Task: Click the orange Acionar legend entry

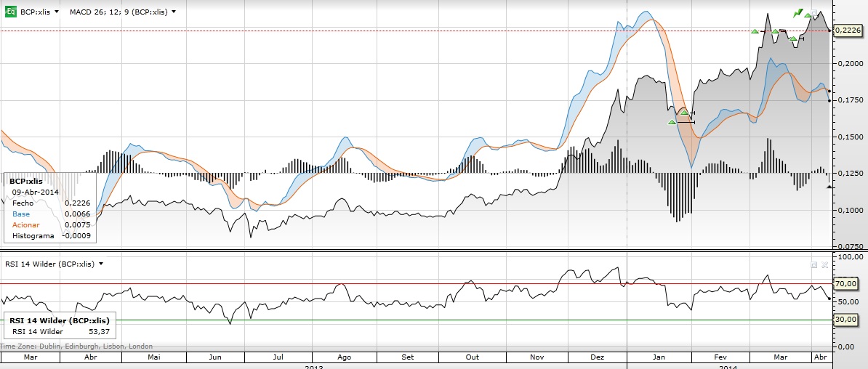Action: click(x=25, y=225)
